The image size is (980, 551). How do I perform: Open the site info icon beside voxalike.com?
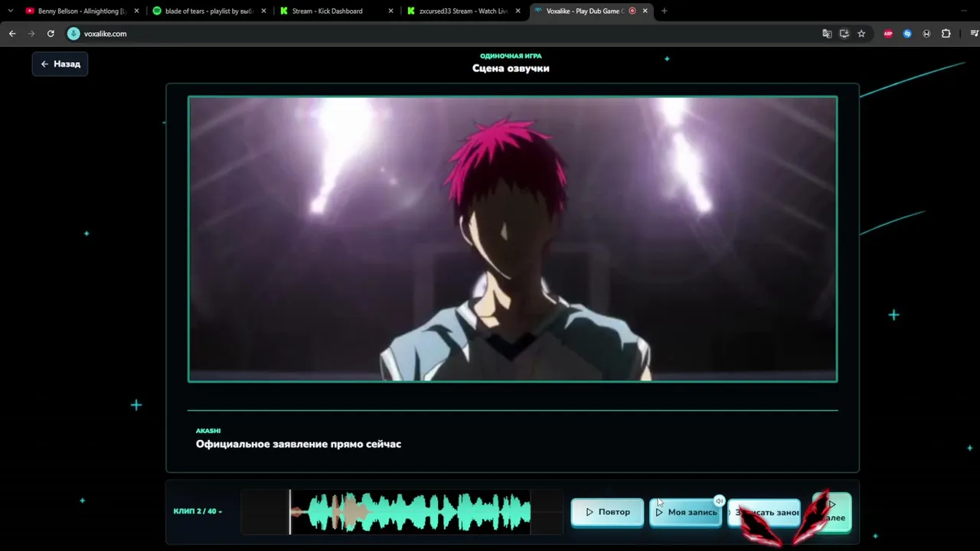coord(73,34)
